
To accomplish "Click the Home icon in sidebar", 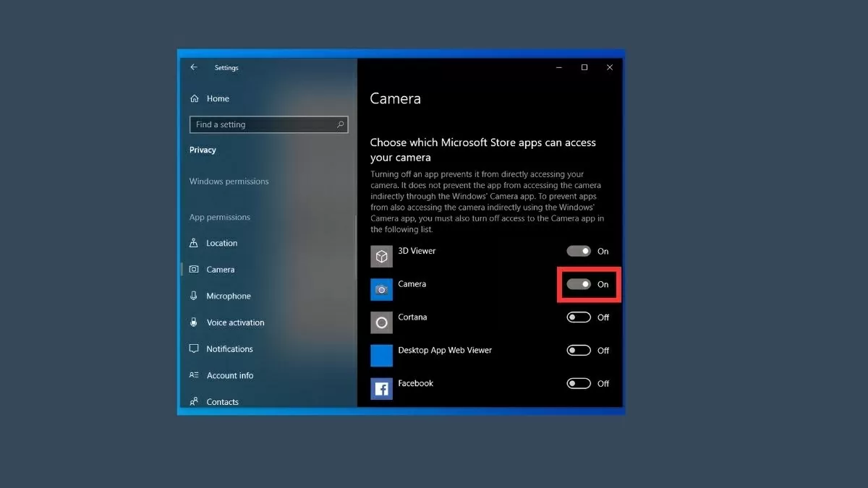I will coord(195,98).
